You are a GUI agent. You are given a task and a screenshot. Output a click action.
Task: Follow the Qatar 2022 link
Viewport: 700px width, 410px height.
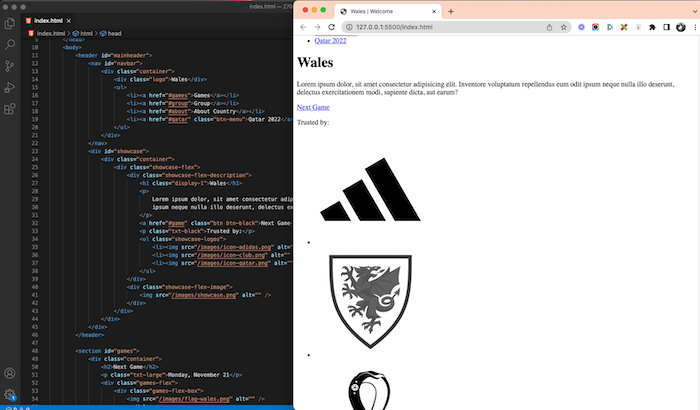pos(330,41)
